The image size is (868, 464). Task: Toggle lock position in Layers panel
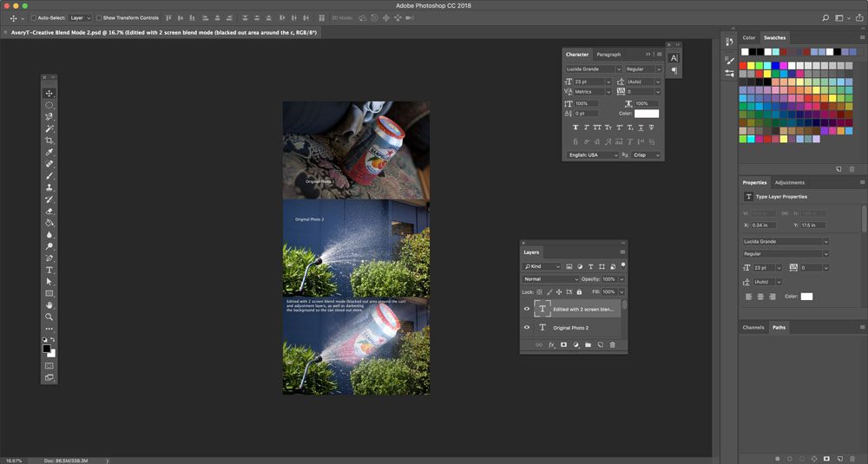point(559,292)
